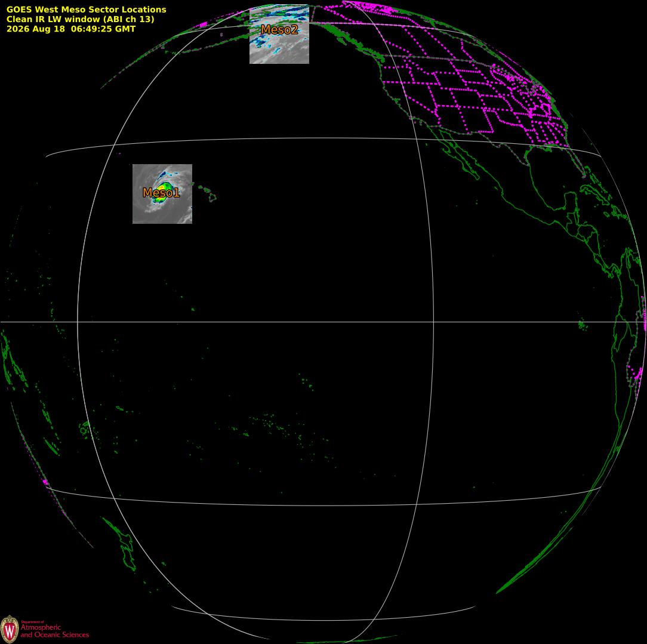Click the Clean IR LW window channel label
This screenshot has width=647, height=644.
(x=80, y=19)
